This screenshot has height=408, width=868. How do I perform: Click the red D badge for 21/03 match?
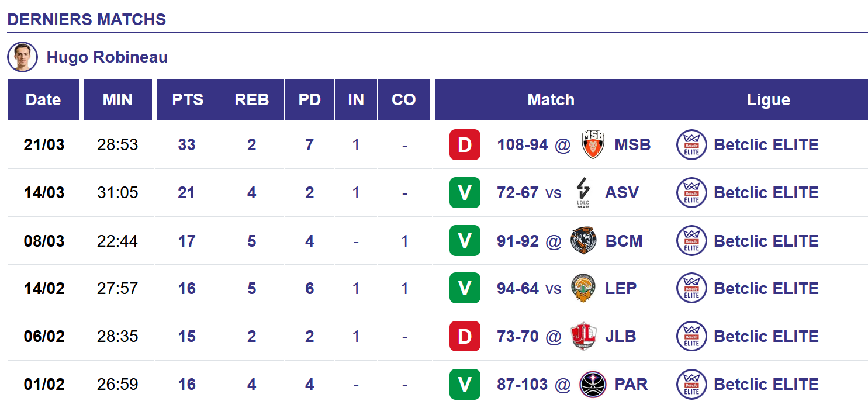(x=465, y=144)
